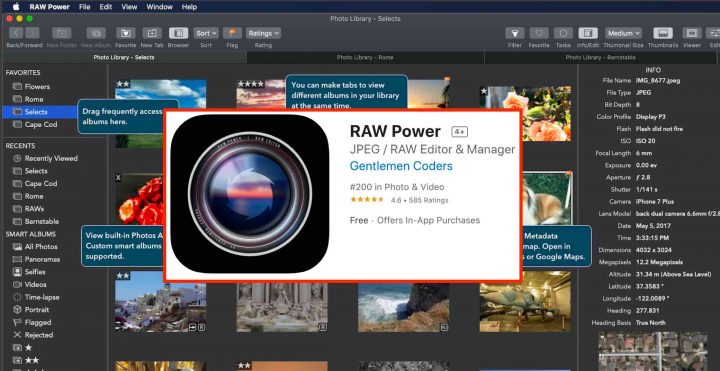Screen dimensions: 720x371
Task: Click the Gentlemen Coders developer link
Action: [x=401, y=166]
